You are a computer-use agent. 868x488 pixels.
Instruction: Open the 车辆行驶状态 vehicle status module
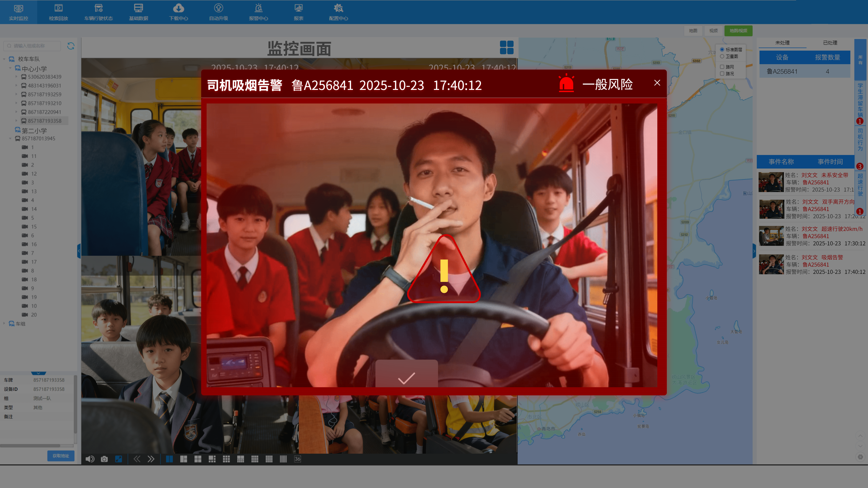click(98, 12)
